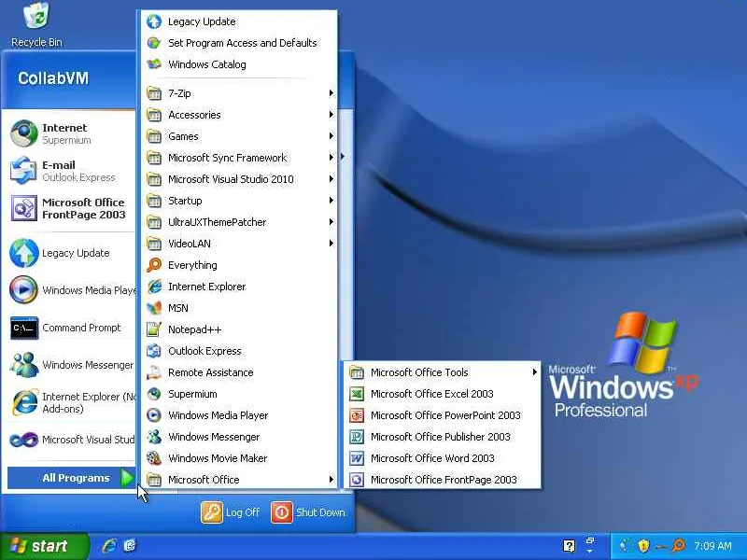Click the Remote Assistance icon
The width and height of the screenshot is (747, 560).
tap(154, 372)
